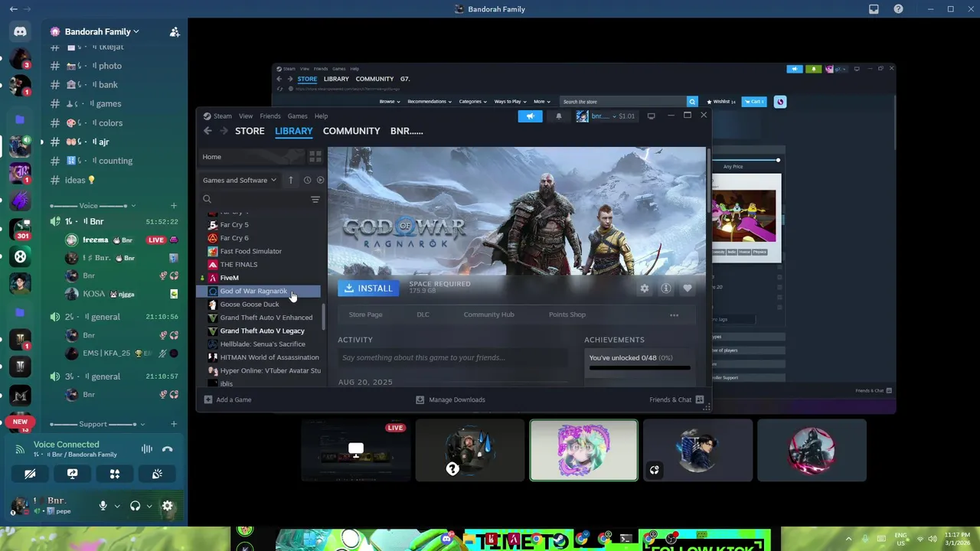Install God of War Ragnarök
Screen dimensions: 980x551
coord(368,289)
